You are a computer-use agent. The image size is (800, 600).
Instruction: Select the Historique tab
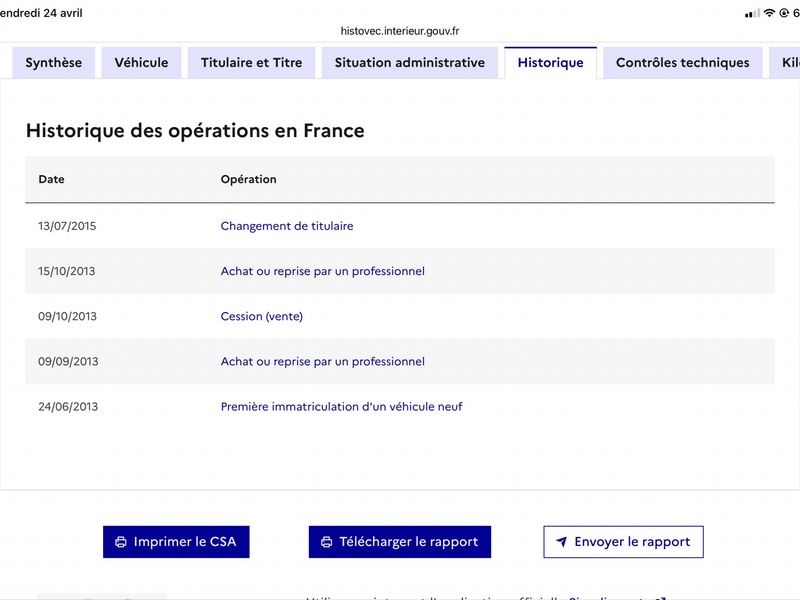pyautogui.click(x=551, y=63)
